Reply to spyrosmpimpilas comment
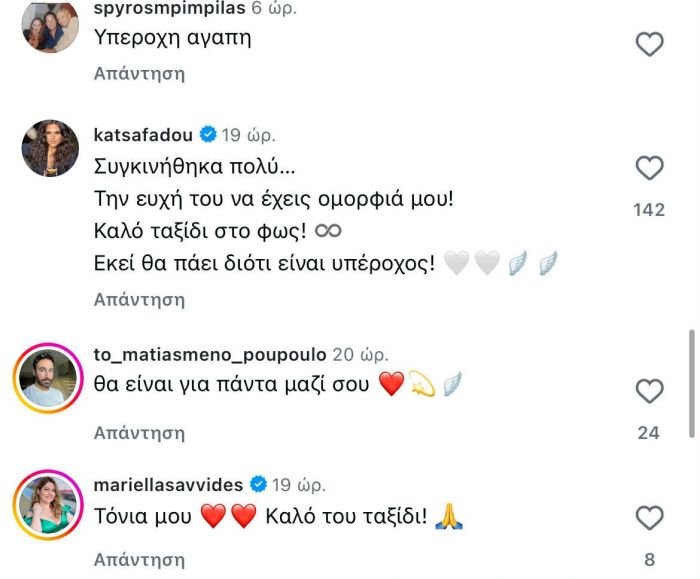This screenshot has height=579, width=700. click(x=139, y=73)
